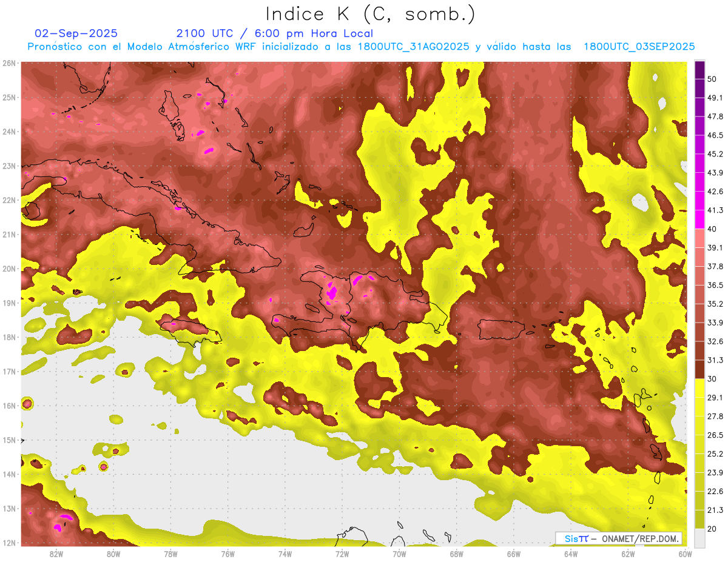
Task: Click the colorbar label "33.9"
Action: pos(715,323)
